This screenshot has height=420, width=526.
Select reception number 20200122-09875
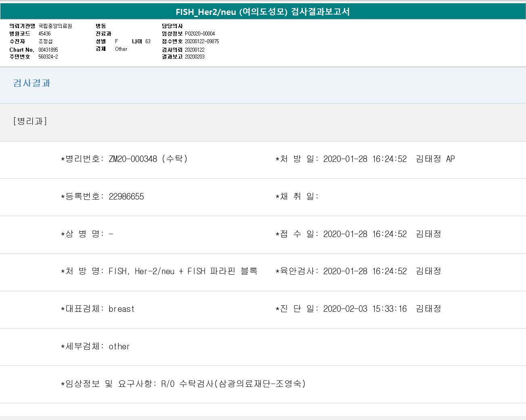tap(202, 41)
